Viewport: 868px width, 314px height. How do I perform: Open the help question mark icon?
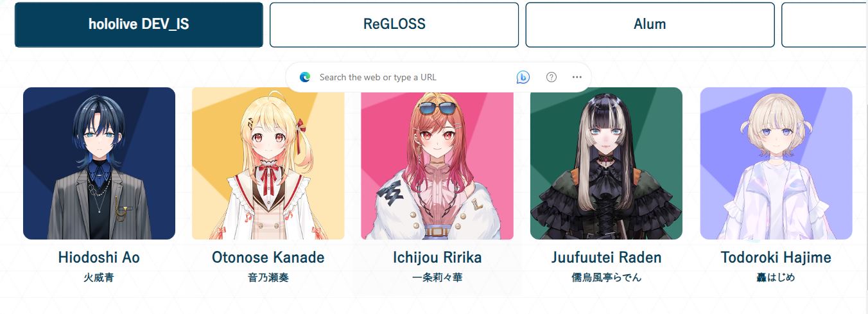[551, 77]
